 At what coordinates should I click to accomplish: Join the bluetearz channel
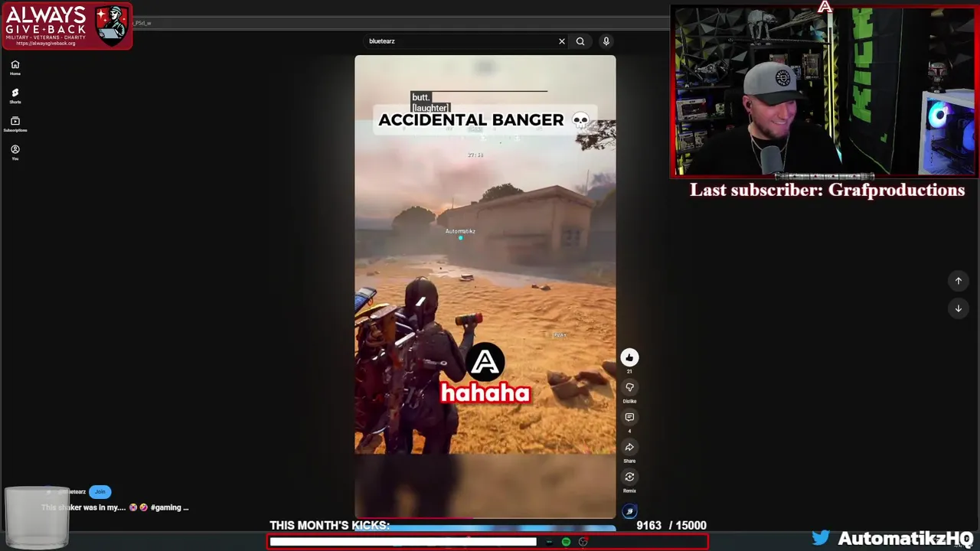100,491
